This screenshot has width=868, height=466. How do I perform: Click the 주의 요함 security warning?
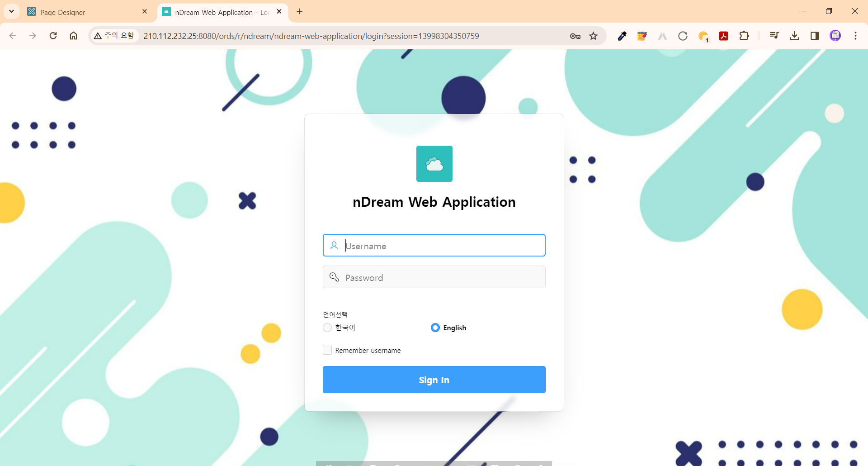click(114, 36)
